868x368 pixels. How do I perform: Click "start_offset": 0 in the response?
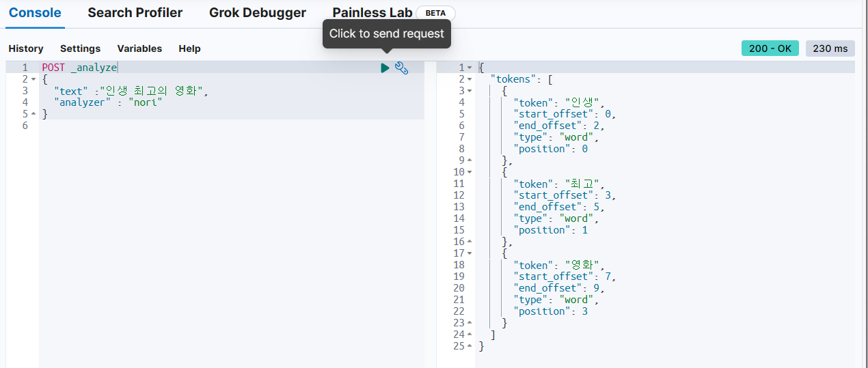point(564,114)
